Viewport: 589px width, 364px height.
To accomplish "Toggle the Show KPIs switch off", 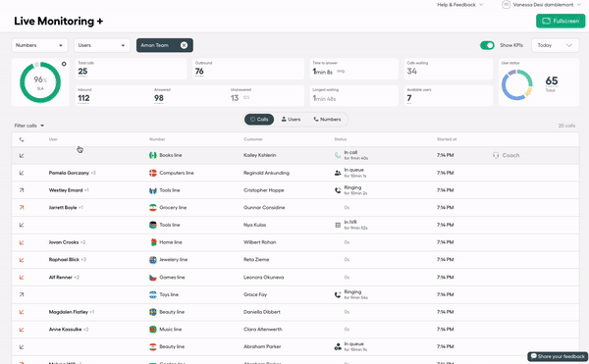I will (x=487, y=45).
